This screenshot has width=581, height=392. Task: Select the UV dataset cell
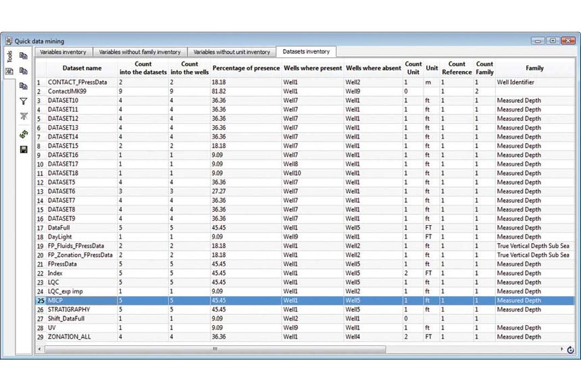pos(82,328)
